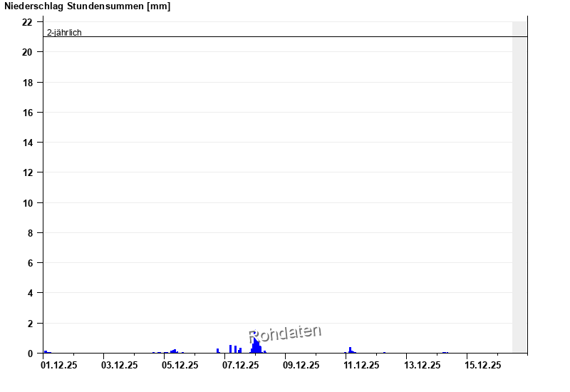
Task: Pick the 11.12.25 date label
Action: pos(362,366)
